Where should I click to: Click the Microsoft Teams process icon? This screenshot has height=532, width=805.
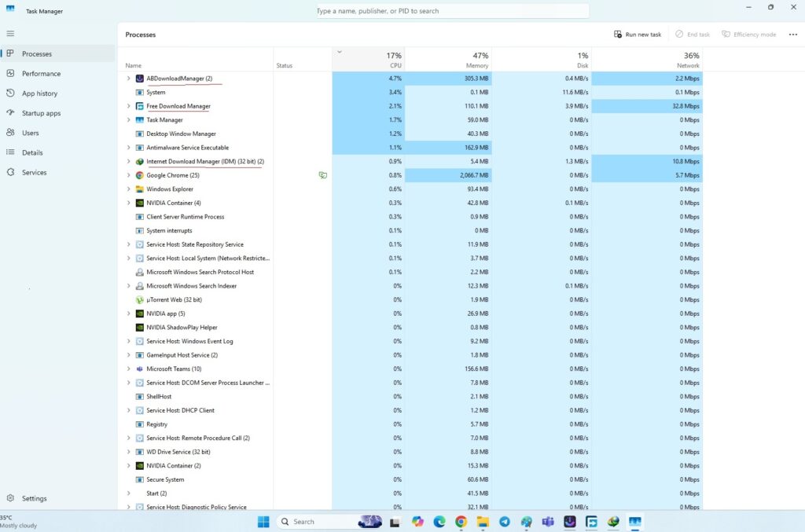pos(140,369)
